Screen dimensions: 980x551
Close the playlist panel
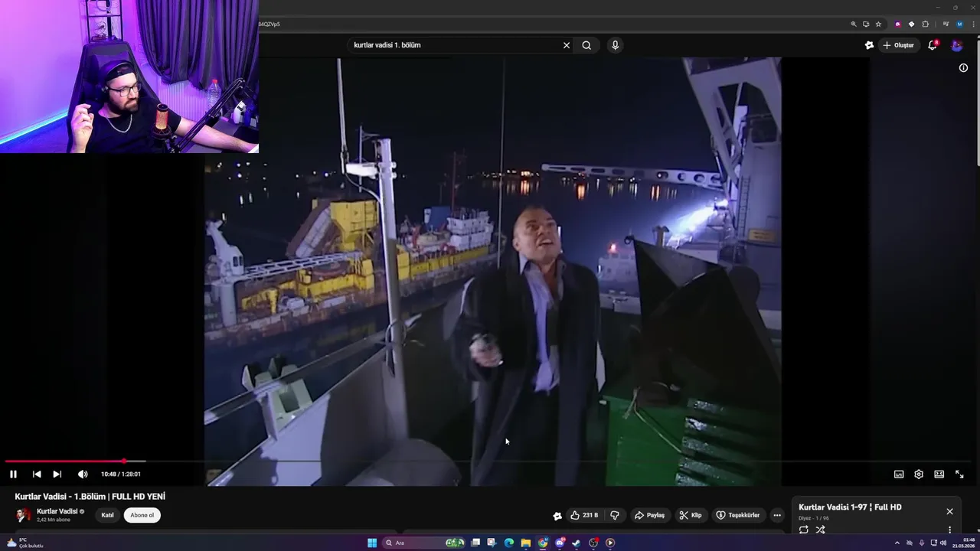tap(949, 511)
